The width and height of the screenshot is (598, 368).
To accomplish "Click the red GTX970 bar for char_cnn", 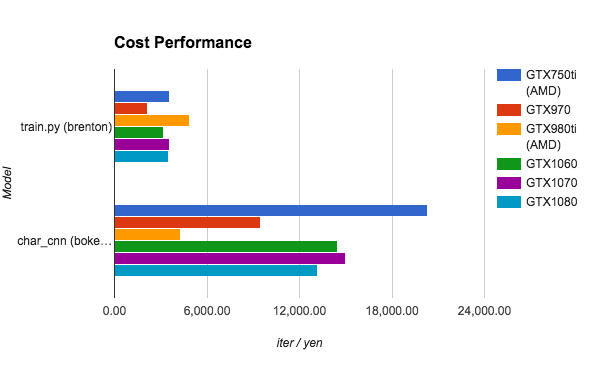I will click(x=187, y=223).
